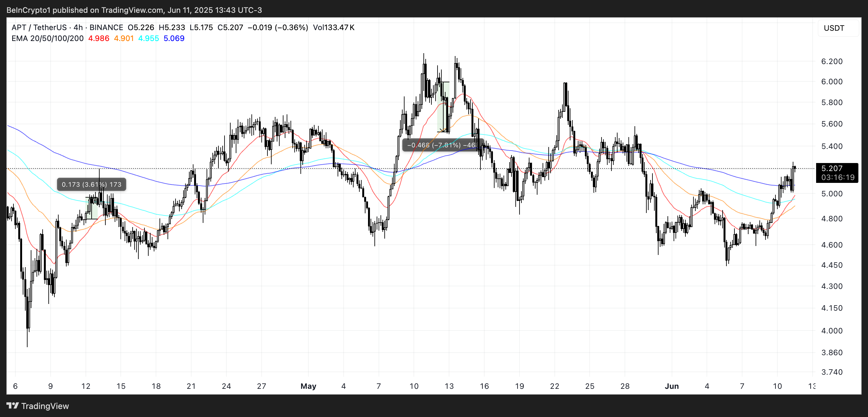
Task: Click the 3.740 price axis label
Action: (831, 372)
